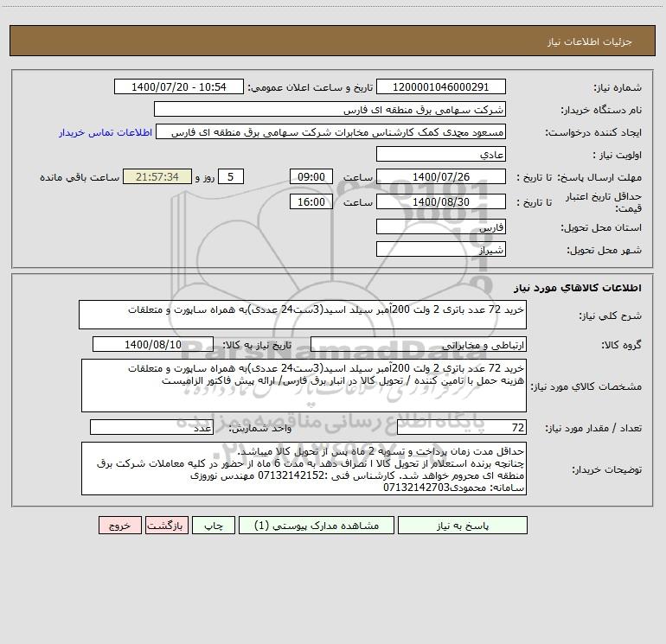The height and width of the screenshot is (644, 666).
Task: Click the price validity date 1400/08/30
Action: tap(441, 201)
